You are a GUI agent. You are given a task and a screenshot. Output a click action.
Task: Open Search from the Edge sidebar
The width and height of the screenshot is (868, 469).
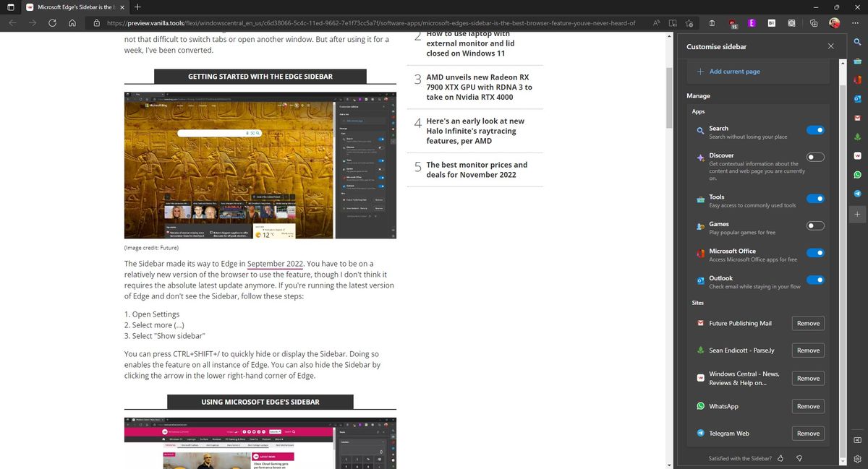click(858, 43)
